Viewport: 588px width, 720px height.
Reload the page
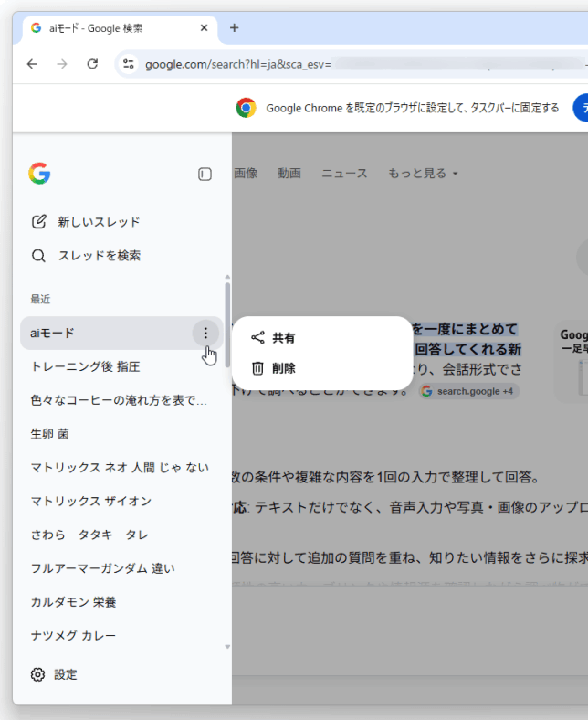click(x=93, y=64)
